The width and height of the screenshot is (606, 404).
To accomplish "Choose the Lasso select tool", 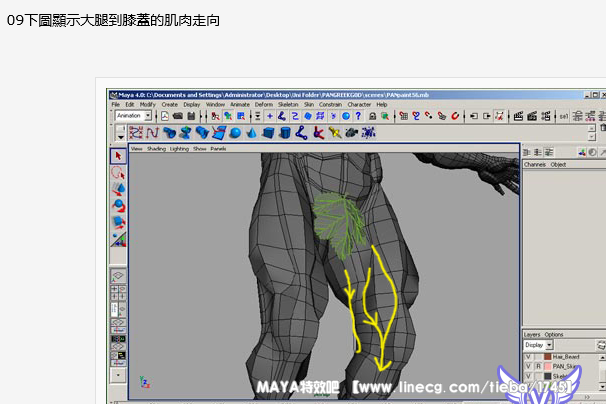I will (118, 172).
